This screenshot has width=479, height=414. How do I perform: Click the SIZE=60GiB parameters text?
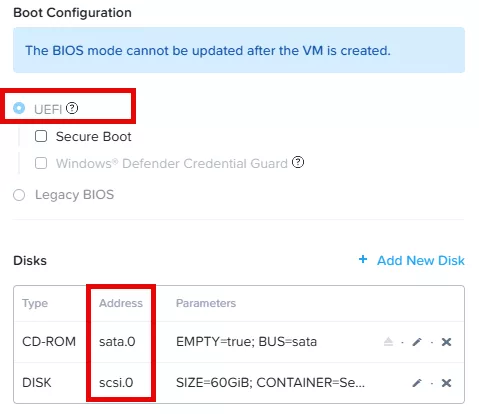pos(270,383)
